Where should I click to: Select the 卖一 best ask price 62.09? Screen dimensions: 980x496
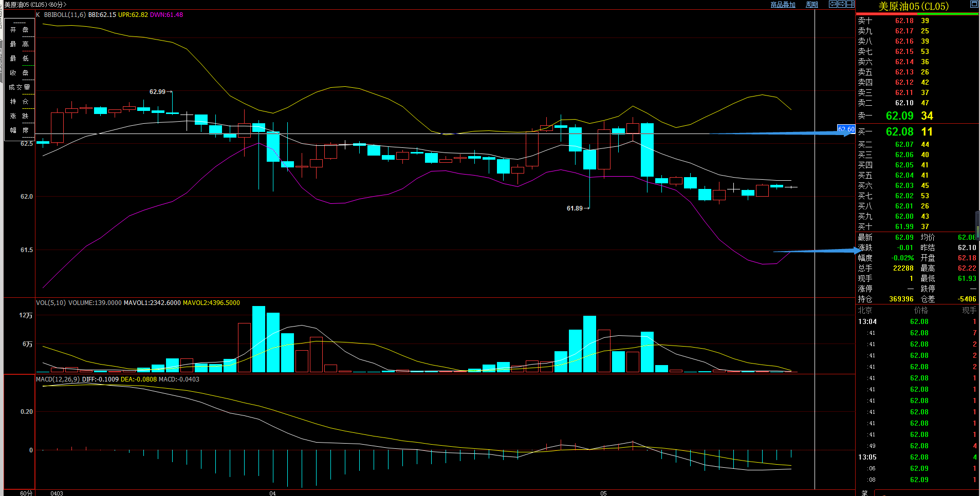[900, 116]
